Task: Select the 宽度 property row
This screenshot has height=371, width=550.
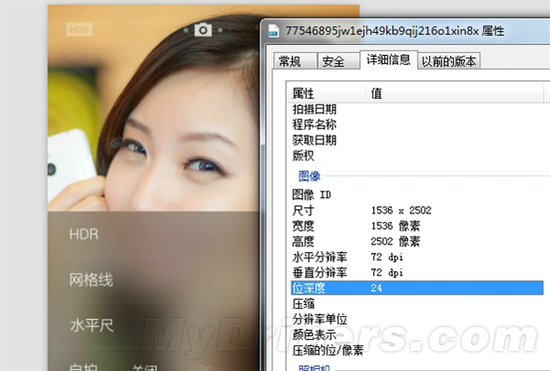Action: (x=417, y=226)
